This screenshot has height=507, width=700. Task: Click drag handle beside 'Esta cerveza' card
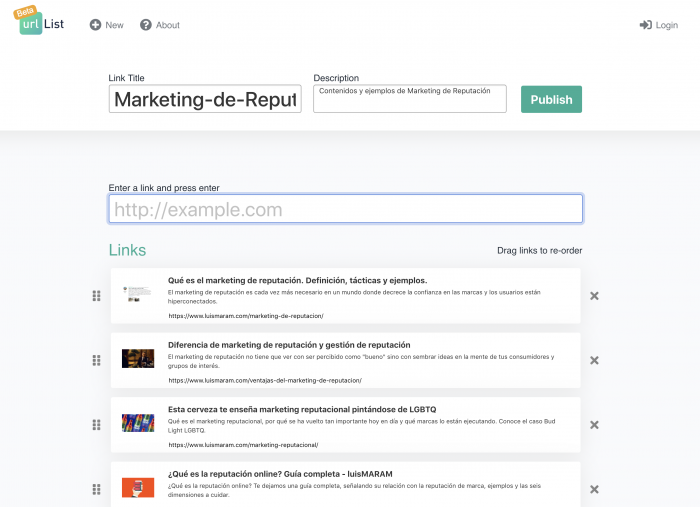click(x=97, y=425)
